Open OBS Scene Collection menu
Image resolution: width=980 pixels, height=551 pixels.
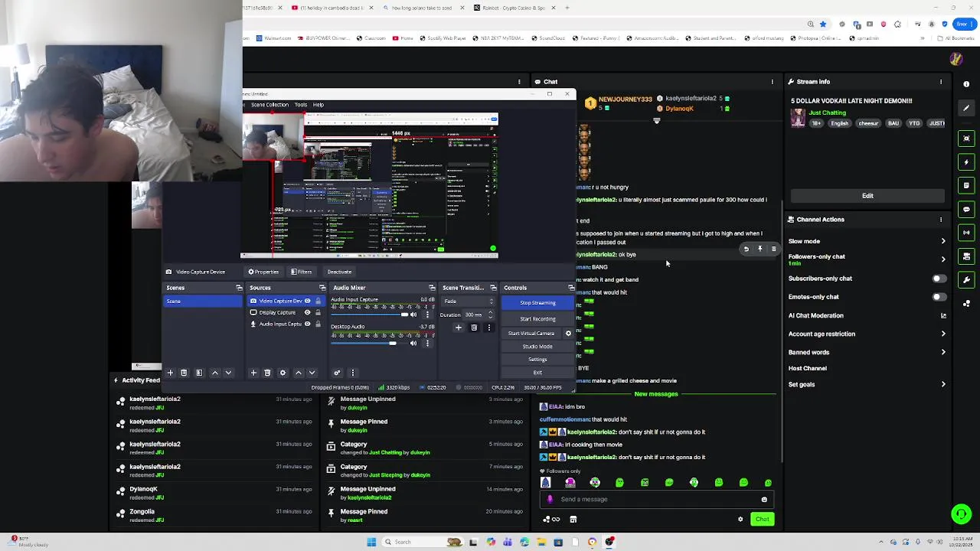[270, 105]
